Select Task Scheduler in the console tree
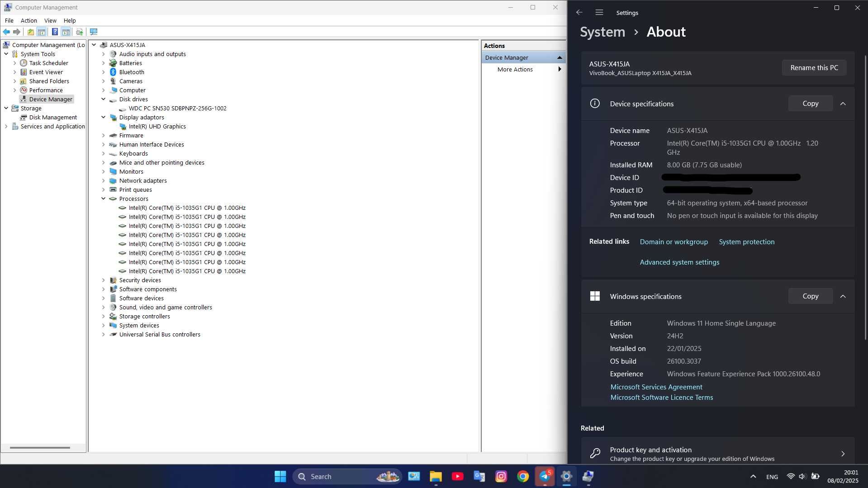Screen dimensions: 868x488 (x=49, y=63)
